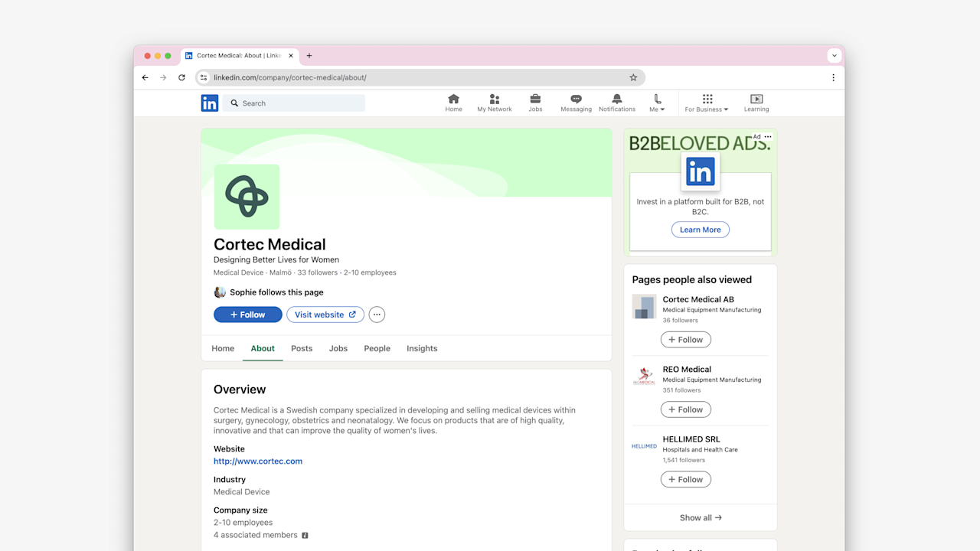Follow Cortec Medical with the blue button

click(248, 315)
